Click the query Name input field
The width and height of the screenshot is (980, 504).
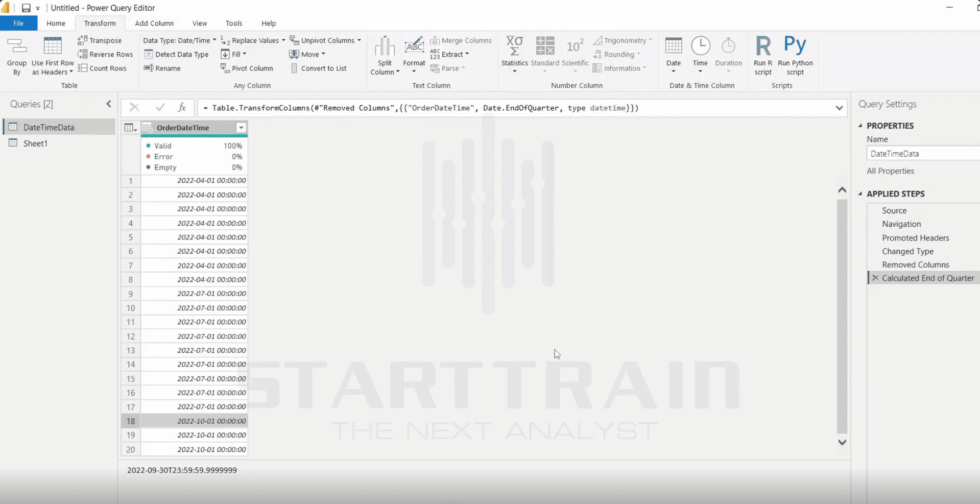coord(923,153)
